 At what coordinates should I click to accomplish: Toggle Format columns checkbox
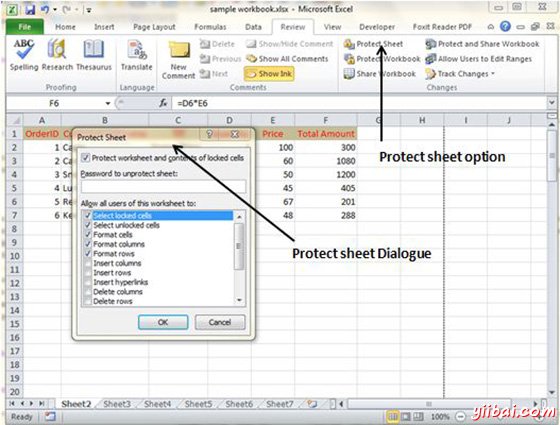[x=88, y=244]
